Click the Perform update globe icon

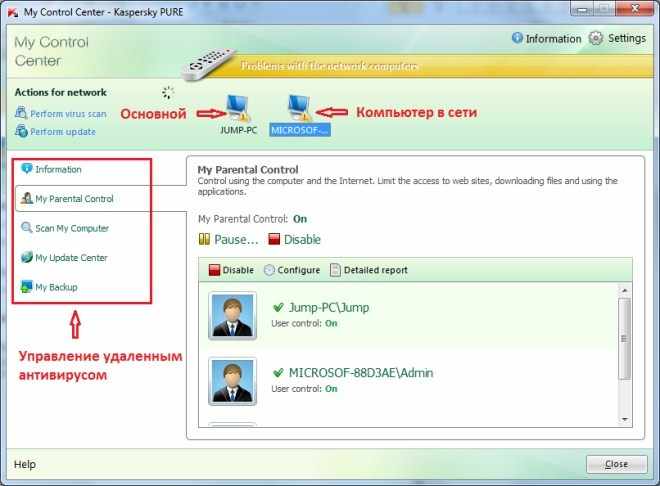tap(21, 131)
